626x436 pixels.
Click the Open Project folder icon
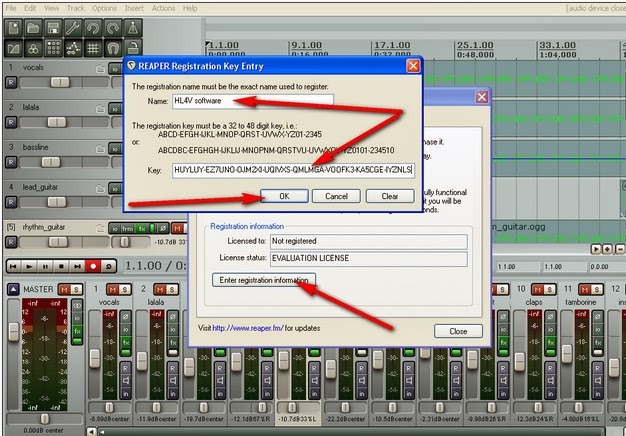(x=34, y=28)
